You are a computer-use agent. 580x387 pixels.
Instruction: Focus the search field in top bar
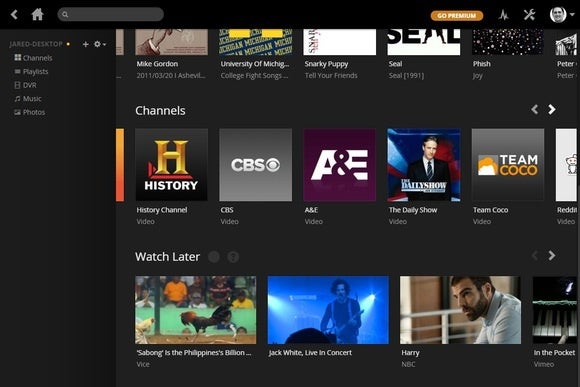click(111, 14)
